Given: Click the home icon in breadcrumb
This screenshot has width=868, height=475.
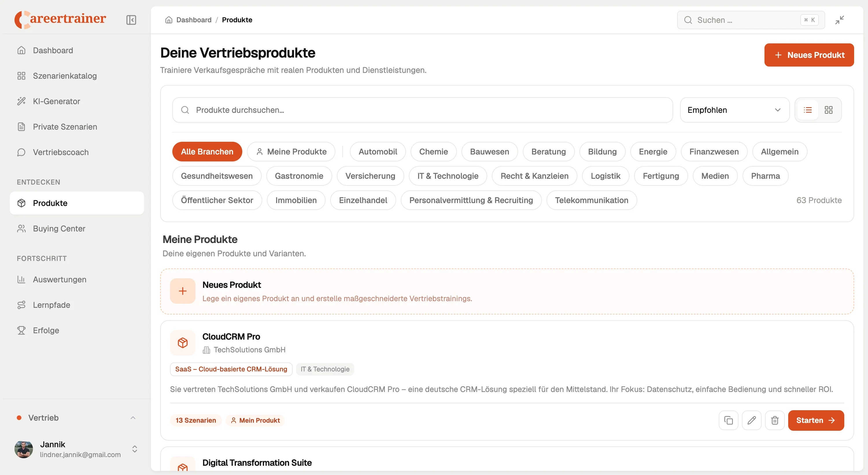Looking at the screenshot, I should pos(169,20).
